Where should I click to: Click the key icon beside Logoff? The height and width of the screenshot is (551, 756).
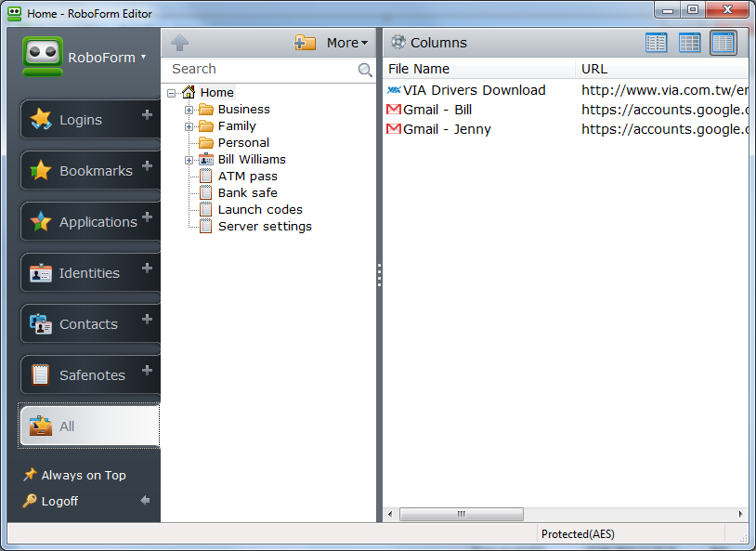pos(30,501)
